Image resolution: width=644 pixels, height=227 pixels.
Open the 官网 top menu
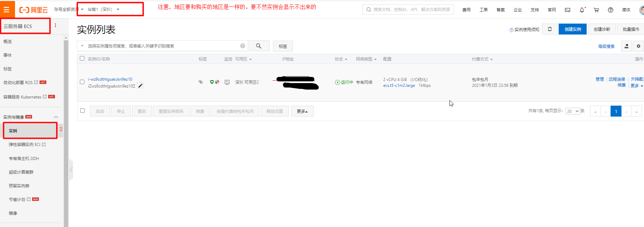[552, 10]
